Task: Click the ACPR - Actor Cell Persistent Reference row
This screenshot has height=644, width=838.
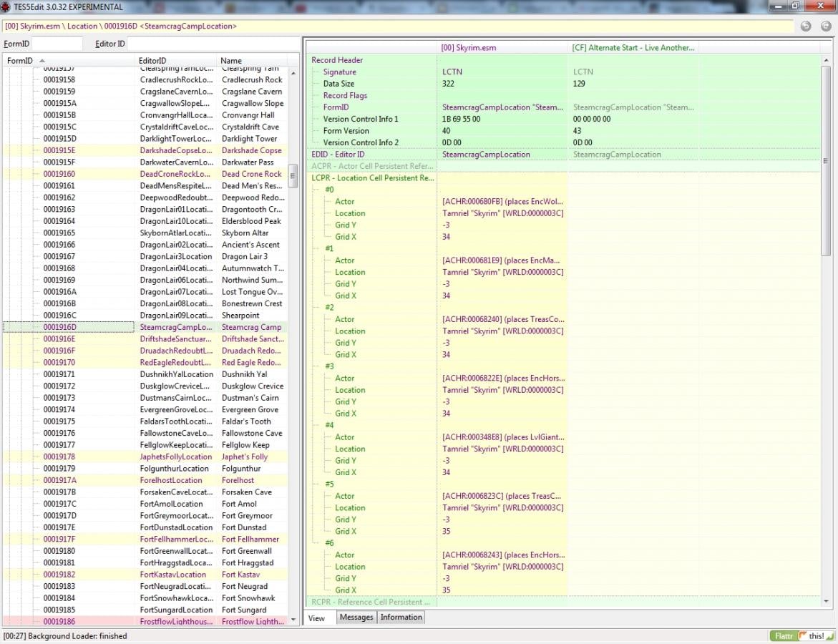Action: [x=563, y=166]
